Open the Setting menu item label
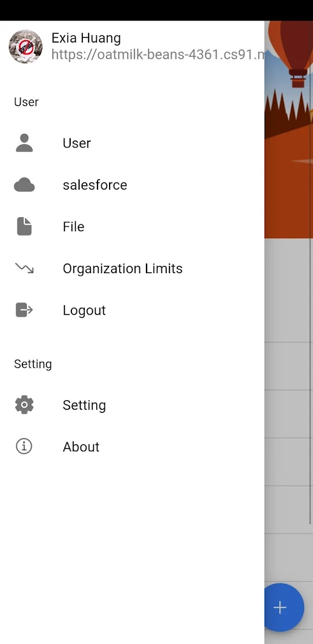The height and width of the screenshot is (644, 313). (x=84, y=405)
